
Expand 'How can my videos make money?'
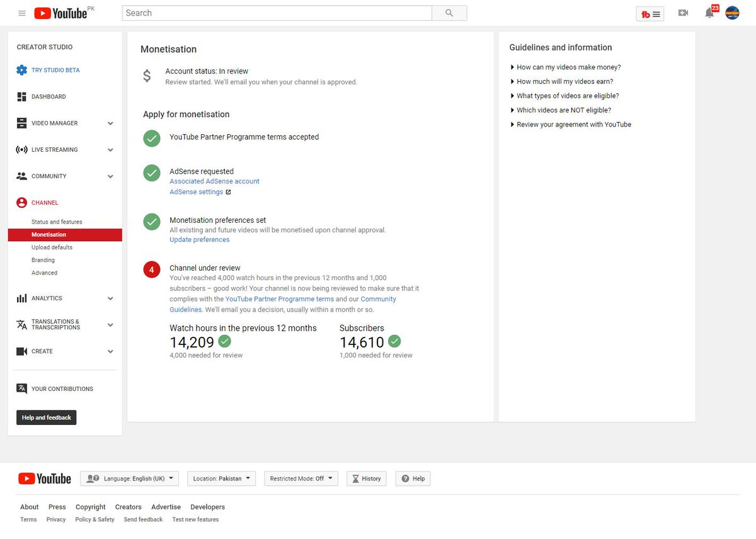(x=566, y=67)
